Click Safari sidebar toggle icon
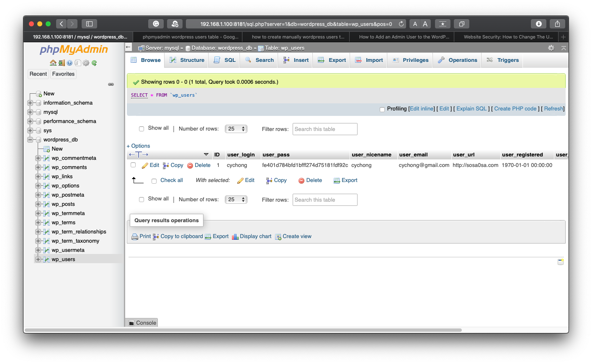592x364 pixels. [x=89, y=24]
